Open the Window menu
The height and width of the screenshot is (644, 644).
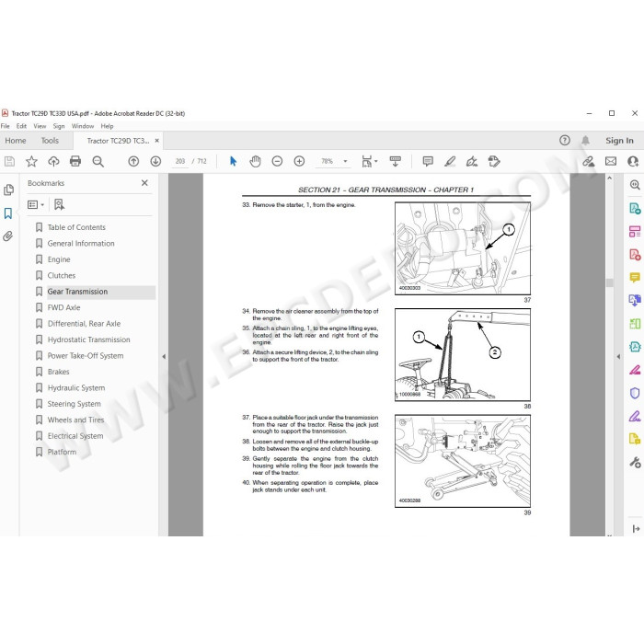pyautogui.click(x=83, y=126)
